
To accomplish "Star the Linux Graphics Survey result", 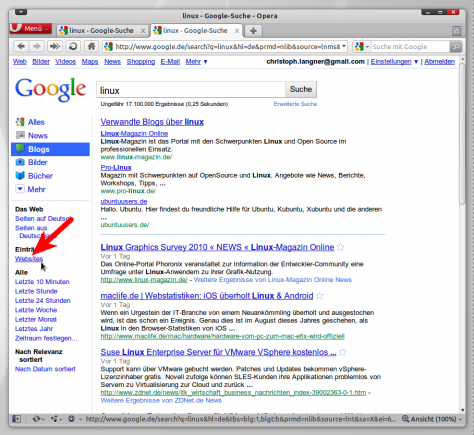I will [340, 247].
